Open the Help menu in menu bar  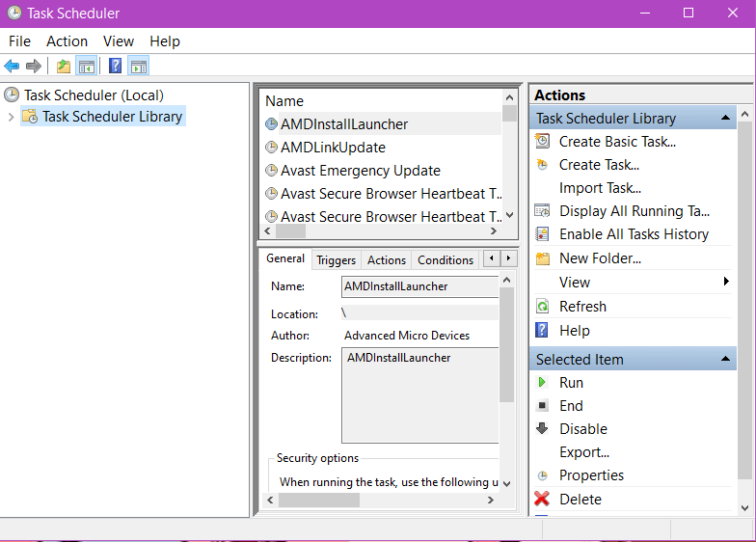165,41
